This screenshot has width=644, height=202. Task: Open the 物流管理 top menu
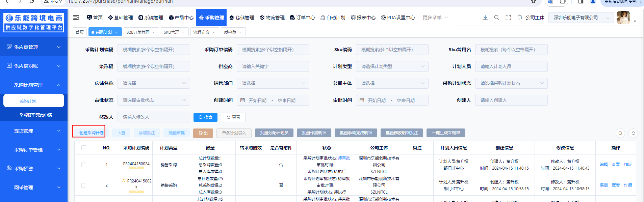pos(272,18)
